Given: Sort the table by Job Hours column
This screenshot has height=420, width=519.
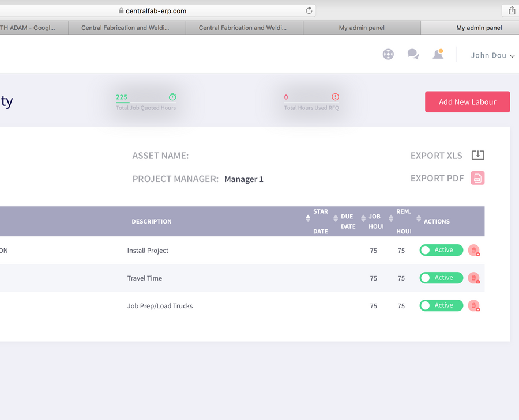Looking at the screenshot, I should (x=376, y=221).
